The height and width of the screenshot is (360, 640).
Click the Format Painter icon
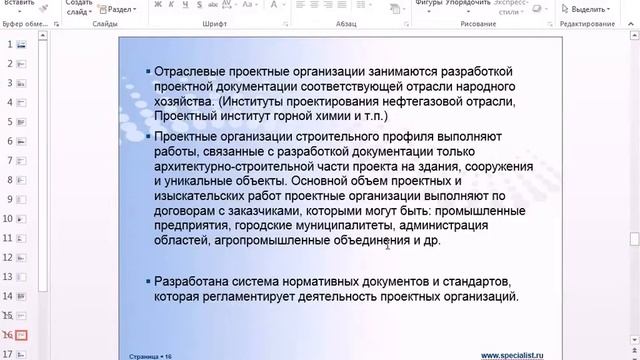tap(43, 8)
